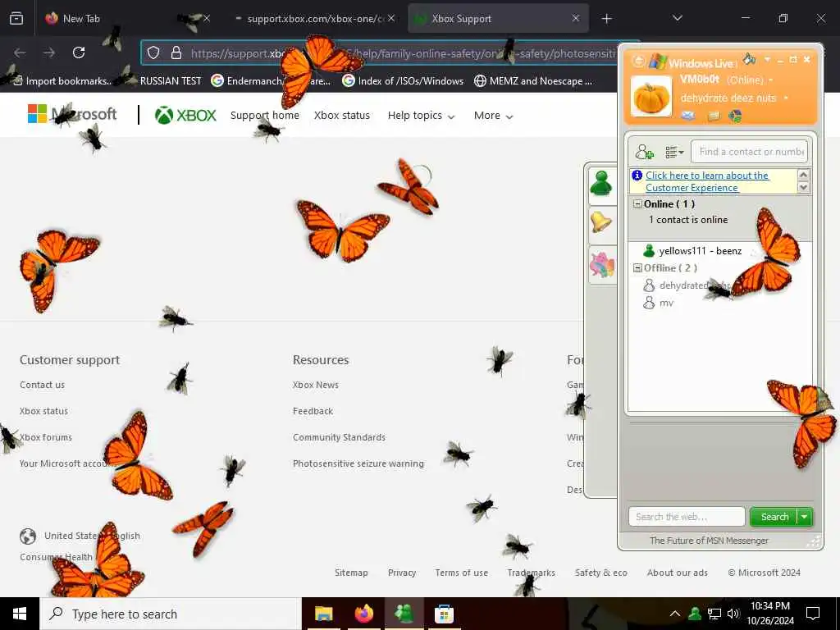
Task: Open the RUSSIAN TEST bookmark
Action: pos(171,81)
